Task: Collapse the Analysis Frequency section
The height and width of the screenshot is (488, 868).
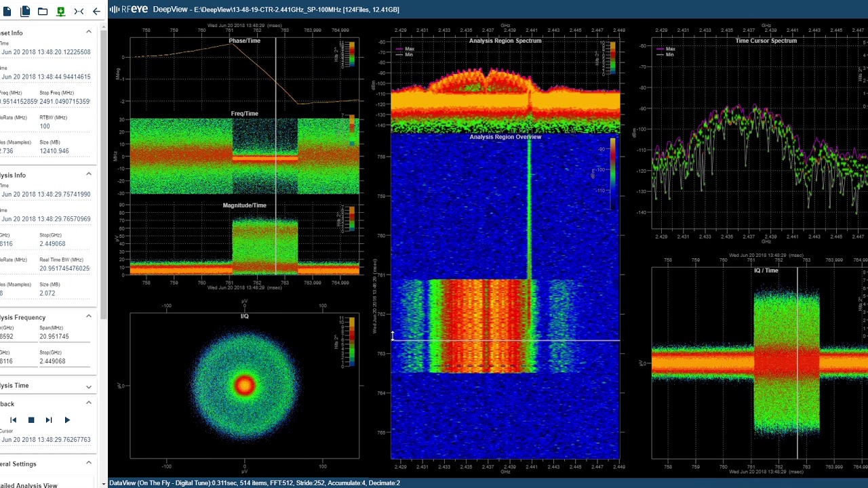Action: tap(88, 317)
